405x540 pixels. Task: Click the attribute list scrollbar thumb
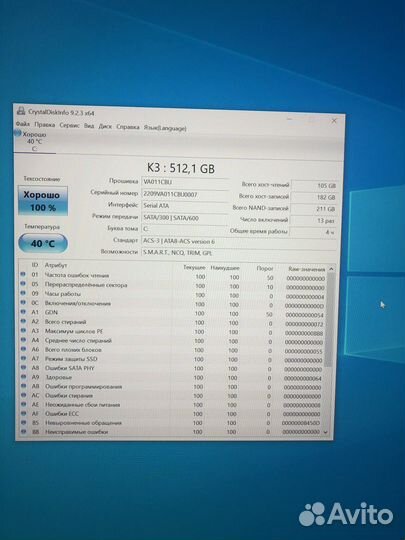[x=329, y=319]
